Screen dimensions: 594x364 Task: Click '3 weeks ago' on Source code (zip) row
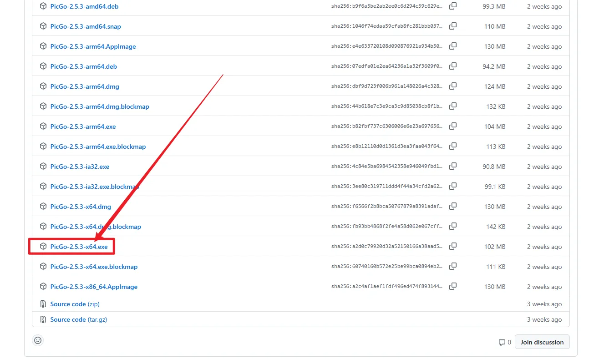pyautogui.click(x=544, y=304)
